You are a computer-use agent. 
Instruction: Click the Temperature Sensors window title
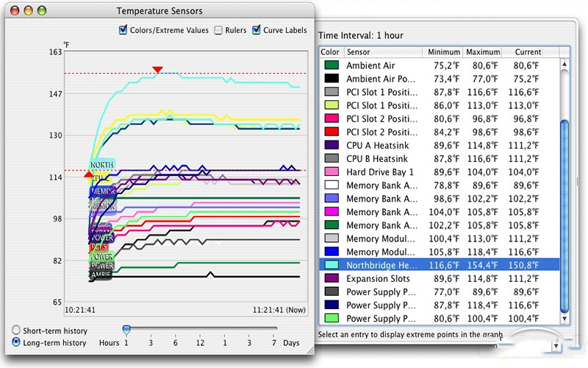[159, 11]
